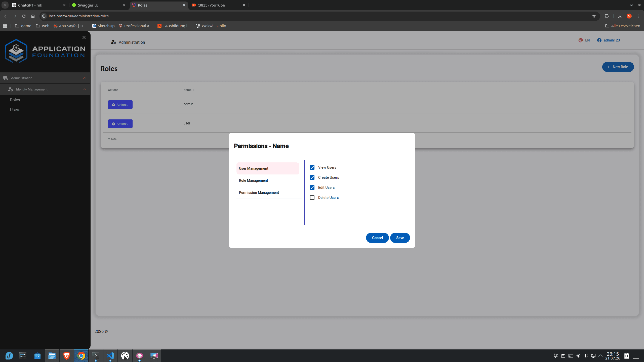Enable the Delete Users checkbox
Image resolution: width=644 pixels, height=362 pixels.
[x=312, y=198]
